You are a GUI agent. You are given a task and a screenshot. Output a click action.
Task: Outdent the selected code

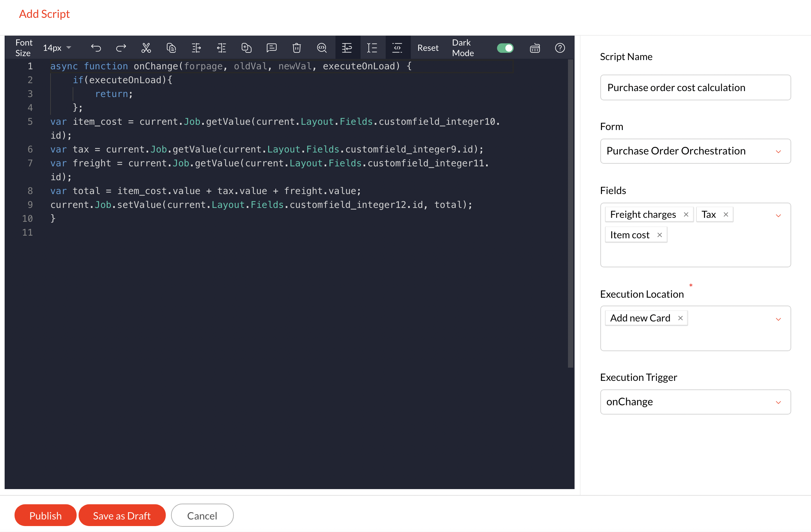(x=222, y=48)
